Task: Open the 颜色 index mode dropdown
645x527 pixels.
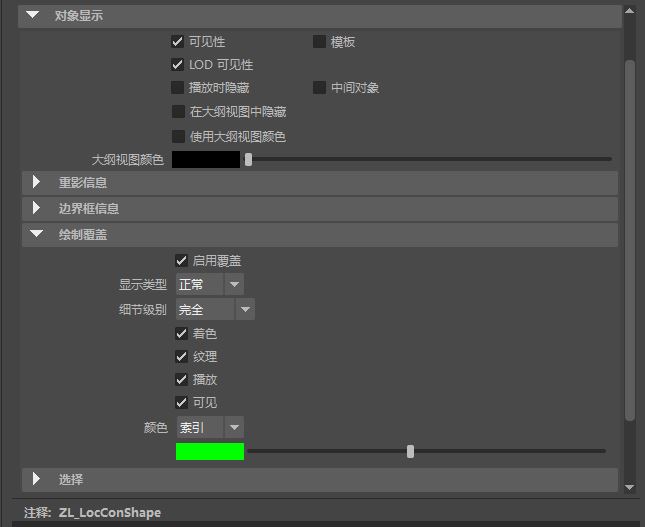Action: (x=210, y=427)
